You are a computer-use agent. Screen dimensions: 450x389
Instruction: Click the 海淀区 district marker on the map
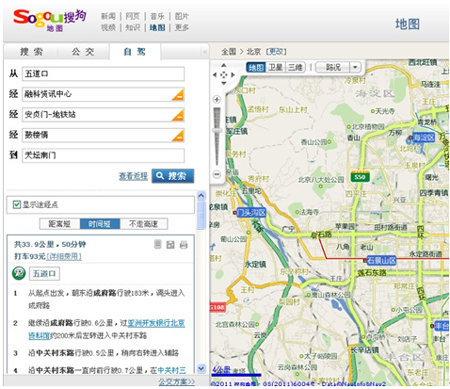[x=422, y=138]
